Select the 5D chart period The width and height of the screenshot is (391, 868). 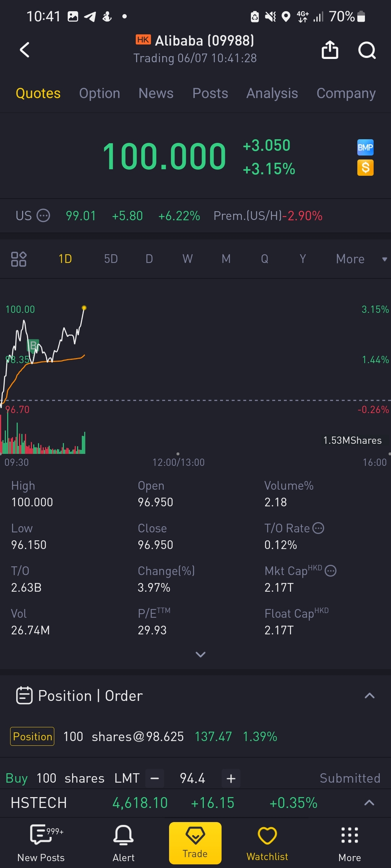pyautogui.click(x=111, y=259)
